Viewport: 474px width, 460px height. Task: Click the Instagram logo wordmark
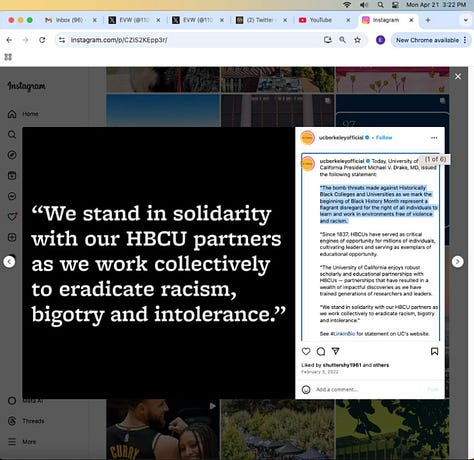point(27,86)
